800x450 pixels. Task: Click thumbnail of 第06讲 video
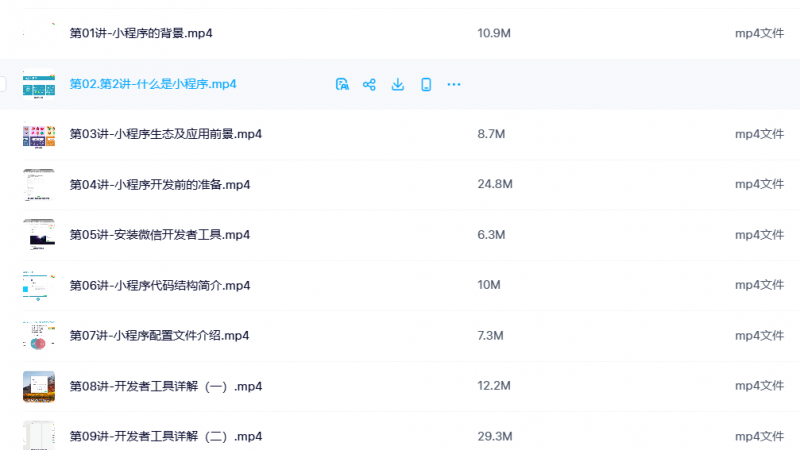point(39,285)
